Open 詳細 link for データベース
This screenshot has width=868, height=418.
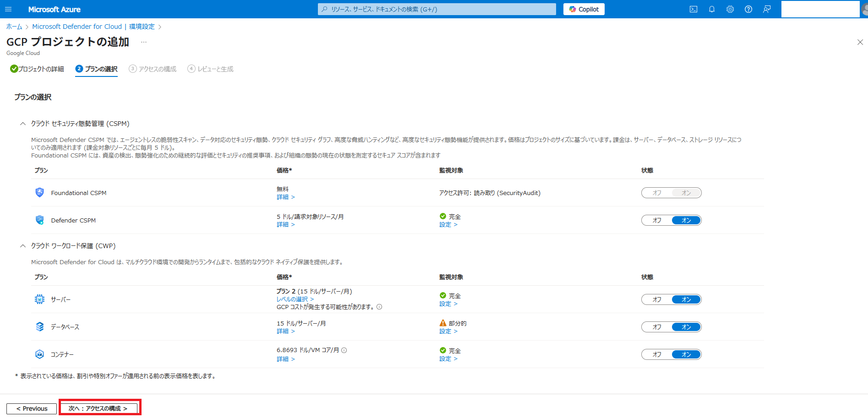[285, 331]
